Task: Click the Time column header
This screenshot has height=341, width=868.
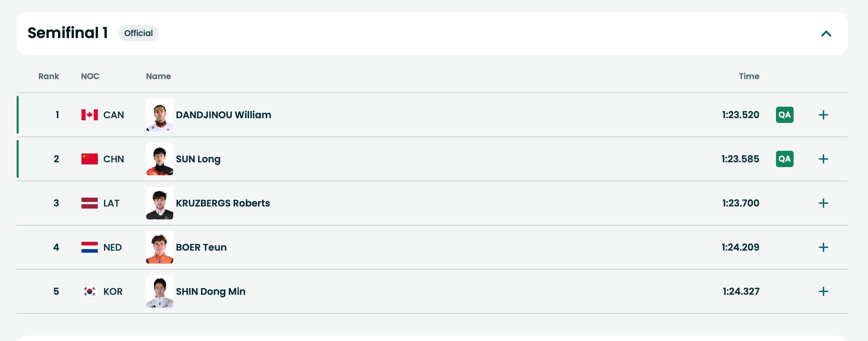Action: [749, 76]
